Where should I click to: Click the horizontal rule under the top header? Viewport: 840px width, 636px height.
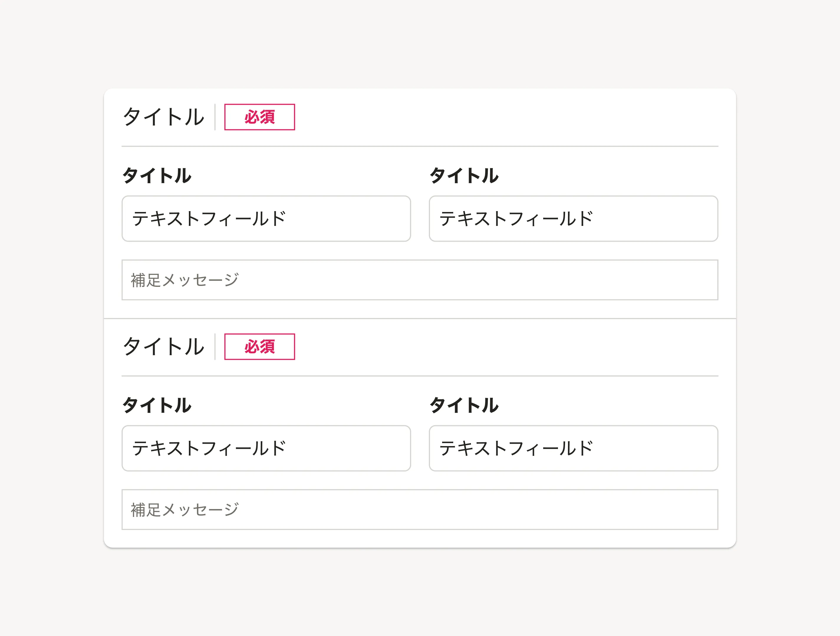(x=420, y=146)
